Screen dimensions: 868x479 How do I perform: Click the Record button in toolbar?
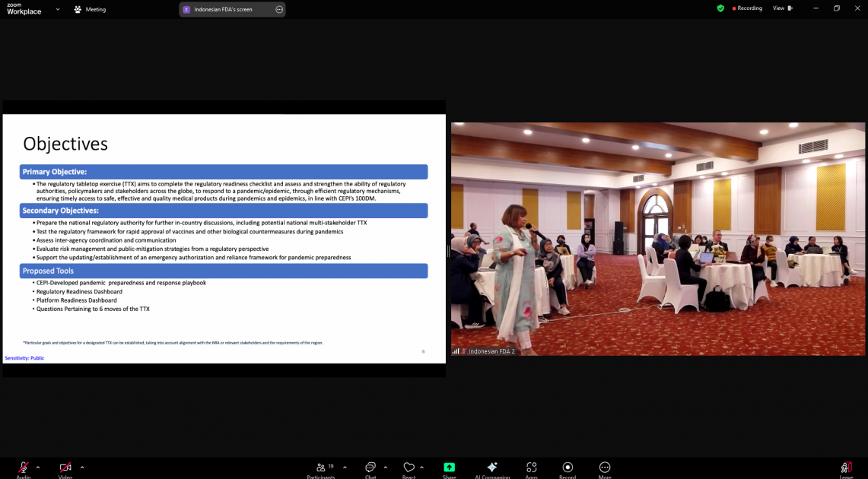click(568, 468)
